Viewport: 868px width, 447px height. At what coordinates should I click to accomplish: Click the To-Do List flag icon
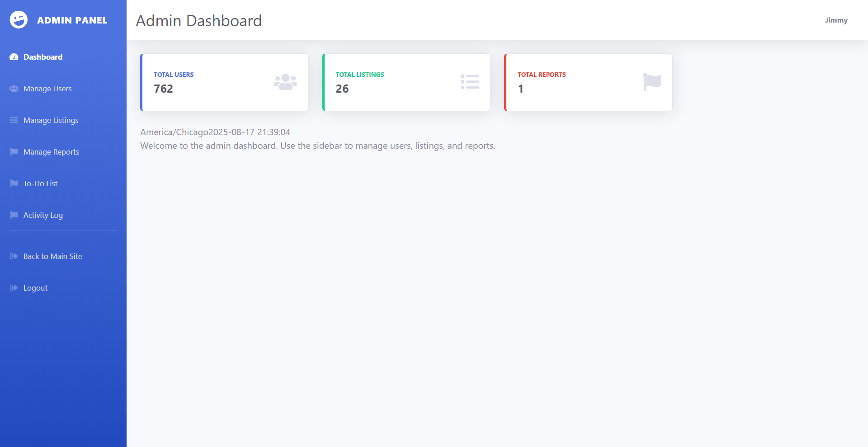click(x=13, y=183)
